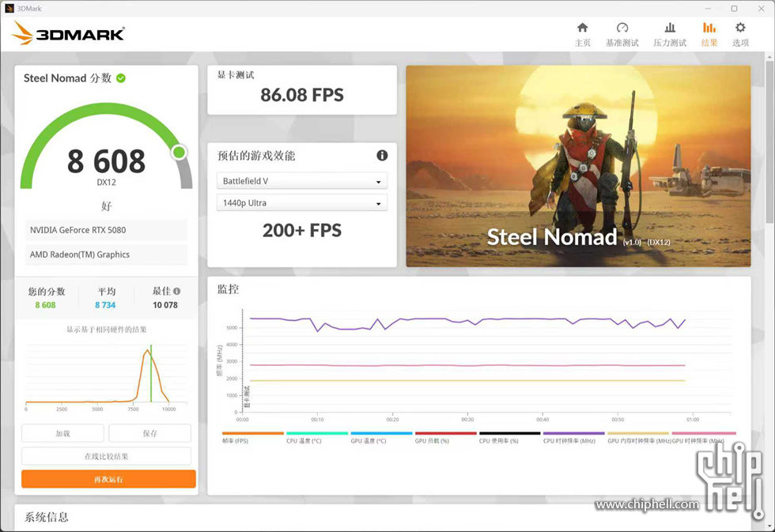Click the 系统信息 section heading
The image size is (775, 532).
click(x=47, y=517)
